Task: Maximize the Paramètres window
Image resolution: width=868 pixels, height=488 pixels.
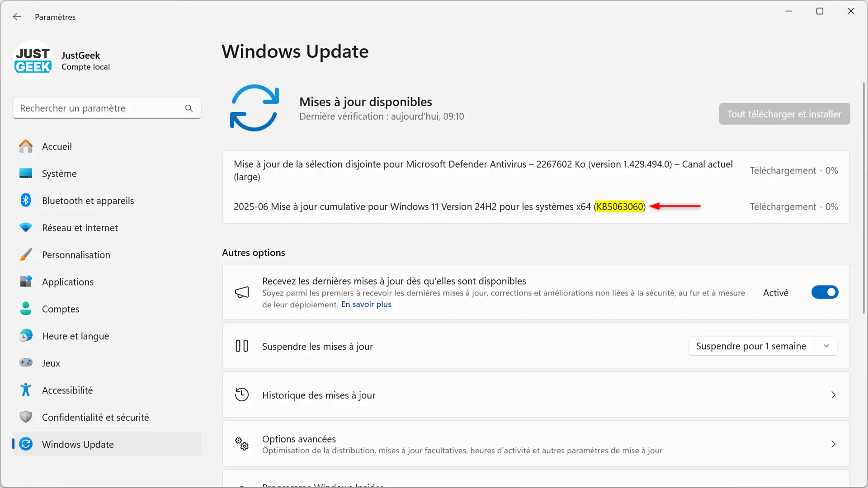Action: pos(820,11)
